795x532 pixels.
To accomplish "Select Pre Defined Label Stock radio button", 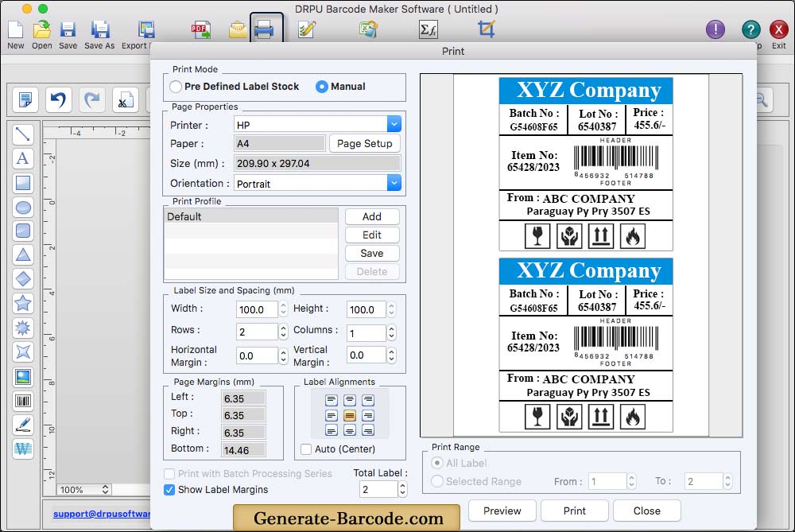I will [x=176, y=87].
